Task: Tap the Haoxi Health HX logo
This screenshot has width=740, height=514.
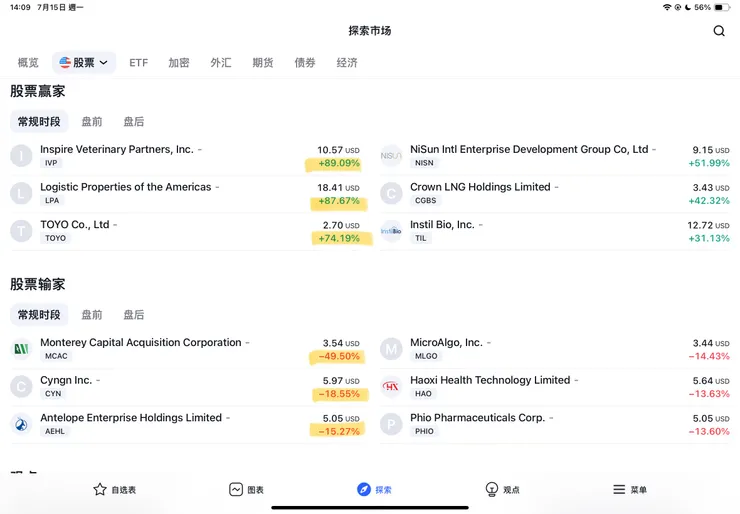Action: pyautogui.click(x=391, y=387)
